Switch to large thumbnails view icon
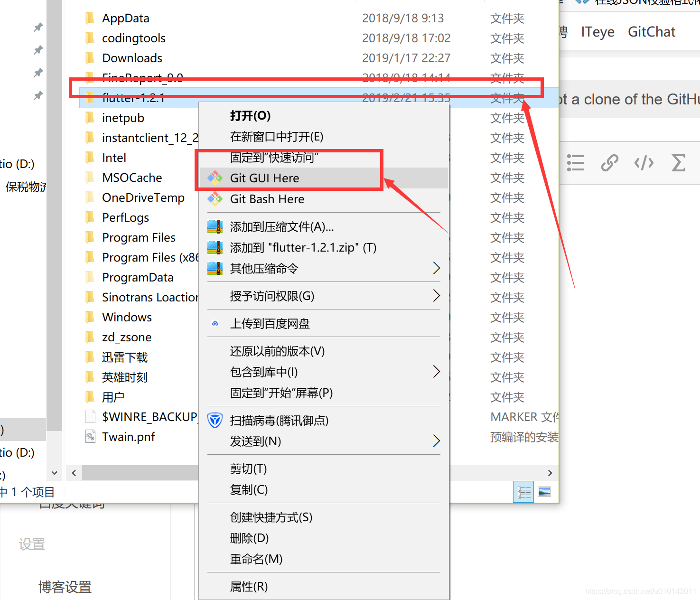 point(544,492)
